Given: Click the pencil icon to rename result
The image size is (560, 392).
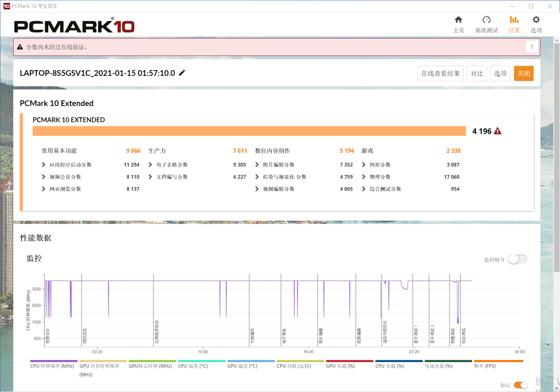Looking at the screenshot, I should click(182, 73).
